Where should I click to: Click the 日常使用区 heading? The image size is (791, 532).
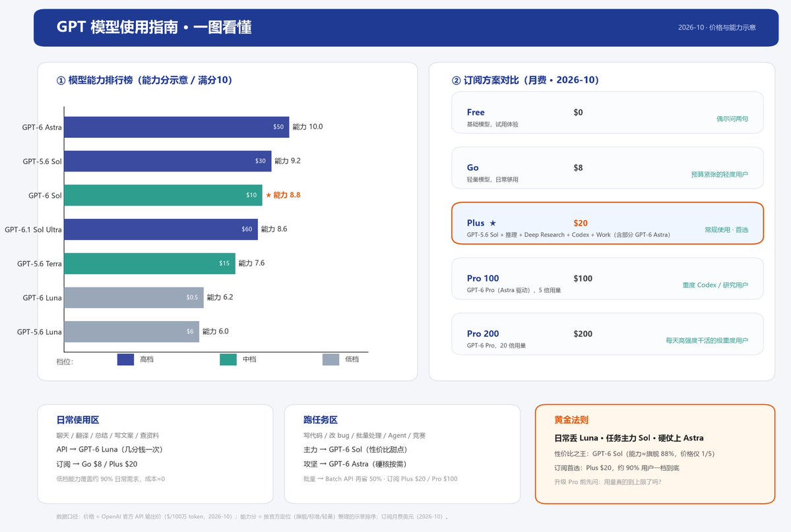click(x=78, y=419)
